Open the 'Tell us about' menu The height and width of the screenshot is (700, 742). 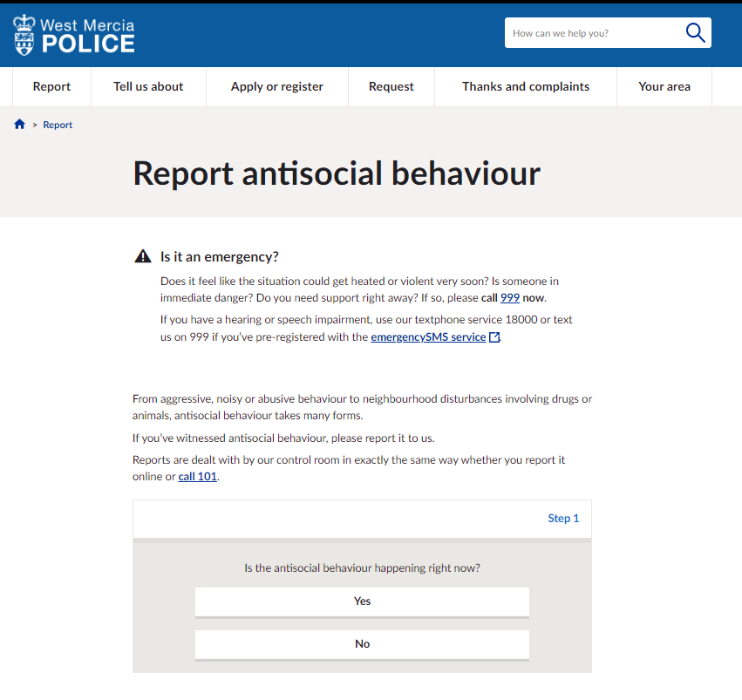(x=148, y=86)
